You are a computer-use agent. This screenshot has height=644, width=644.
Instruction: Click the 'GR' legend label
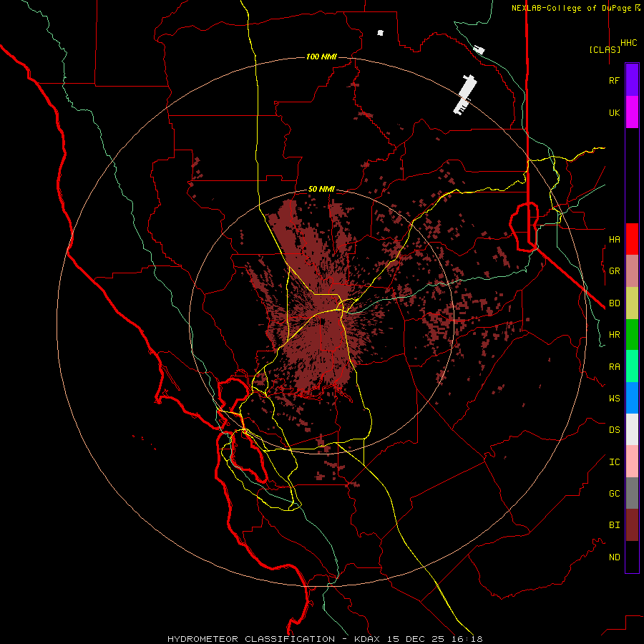pos(614,271)
